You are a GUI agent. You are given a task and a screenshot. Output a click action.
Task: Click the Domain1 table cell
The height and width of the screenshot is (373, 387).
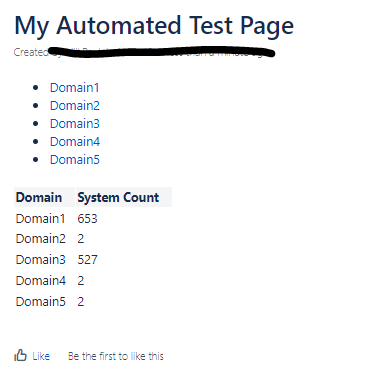click(40, 219)
